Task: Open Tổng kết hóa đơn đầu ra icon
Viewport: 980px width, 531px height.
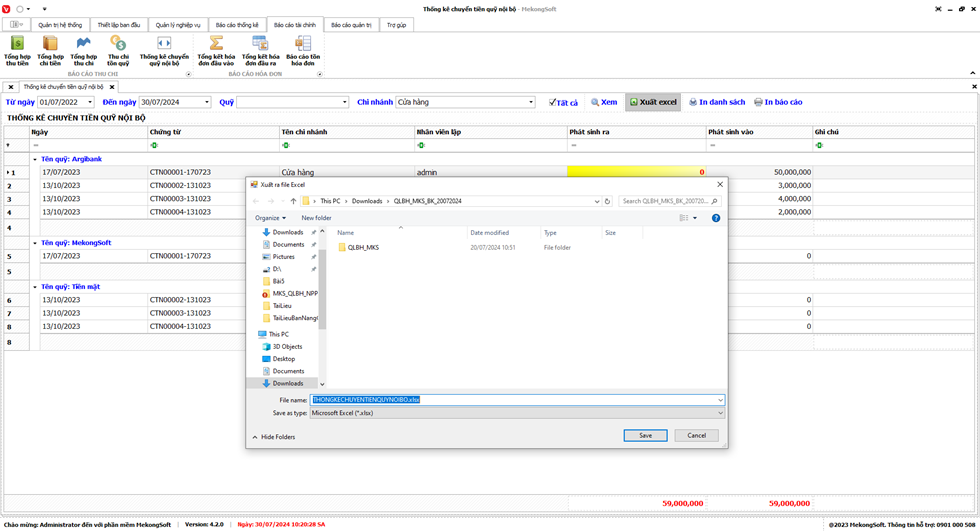Action: [x=260, y=50]
